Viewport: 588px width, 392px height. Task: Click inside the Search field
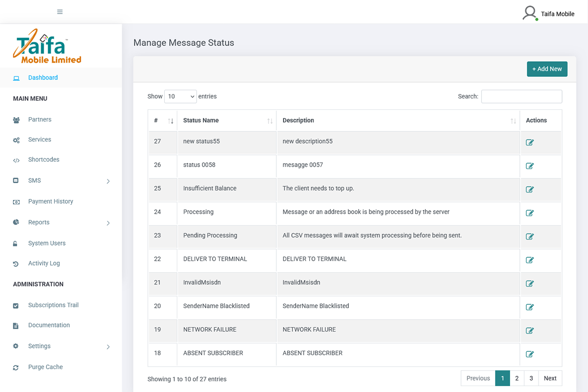[521, 97]
